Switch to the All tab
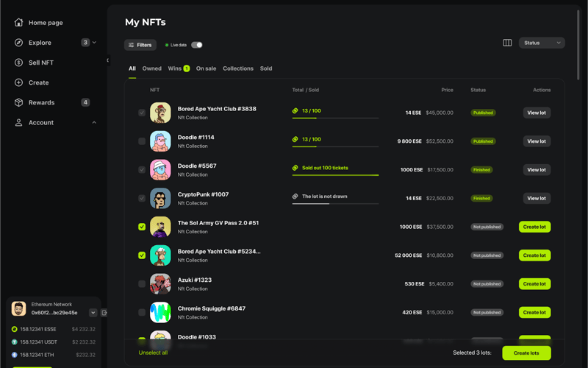This screenshot has height=368, width=588. pyautogui.click(x=132, y=68)
